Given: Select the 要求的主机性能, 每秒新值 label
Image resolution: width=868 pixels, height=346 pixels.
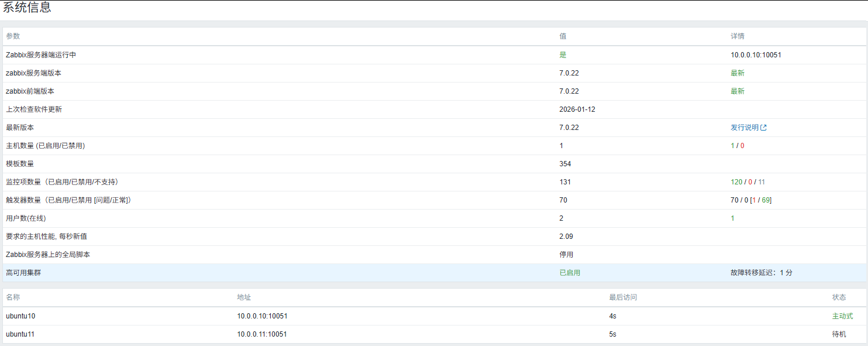Looking at the screenshot, I should (x=47, y=237).
